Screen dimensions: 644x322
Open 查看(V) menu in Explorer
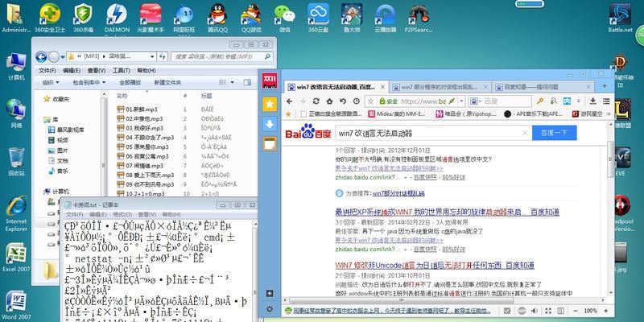click(96, 71)
